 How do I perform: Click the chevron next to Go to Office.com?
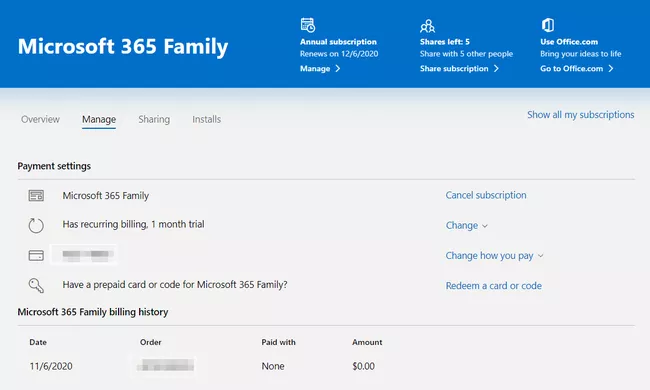click(611, 69)
